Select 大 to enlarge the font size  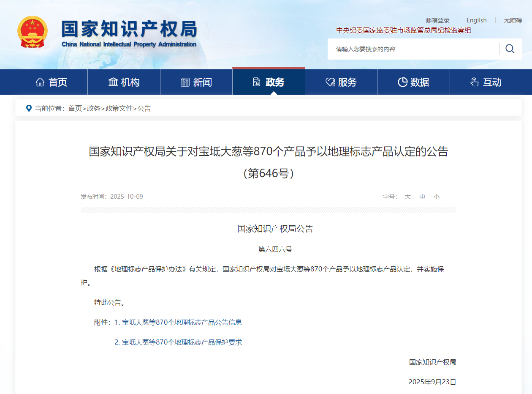pos(407,196)
